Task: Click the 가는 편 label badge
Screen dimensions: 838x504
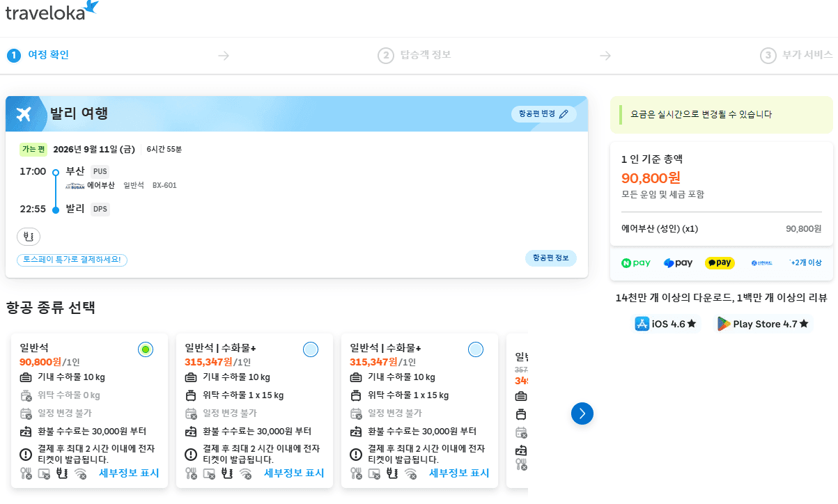Action: pyautogui.click(x=33, y=150)
